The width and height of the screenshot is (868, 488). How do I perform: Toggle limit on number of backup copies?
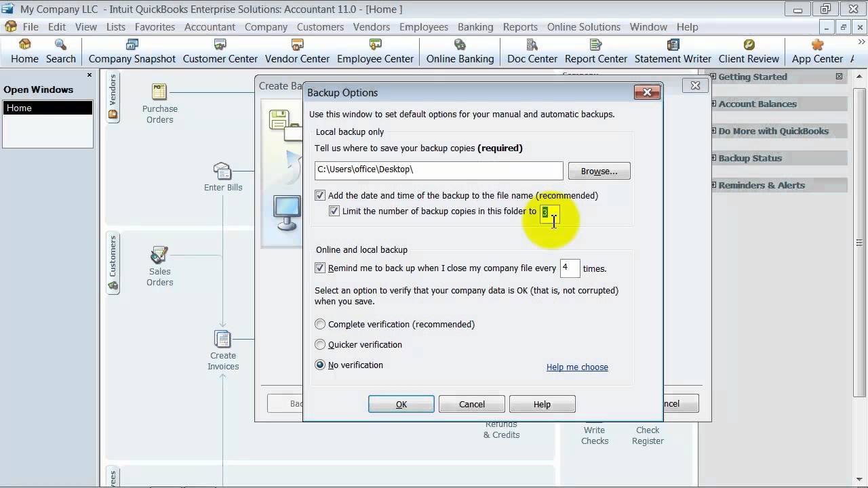click(334, 211)
